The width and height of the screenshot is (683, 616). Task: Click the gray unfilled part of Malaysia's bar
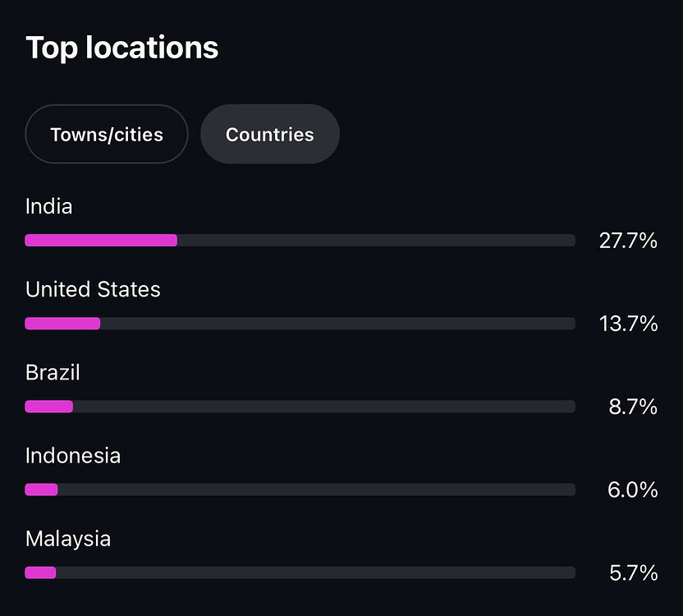(315, 572)
